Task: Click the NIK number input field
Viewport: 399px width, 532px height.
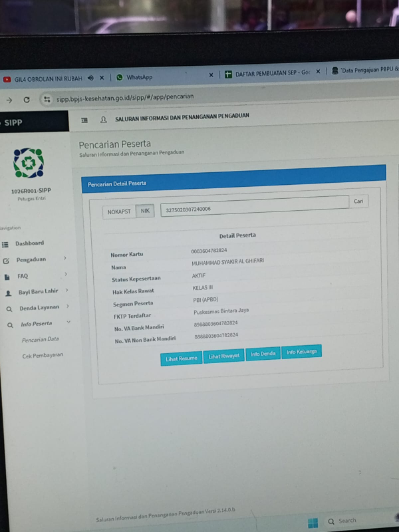Action: (x=253, y=207)
